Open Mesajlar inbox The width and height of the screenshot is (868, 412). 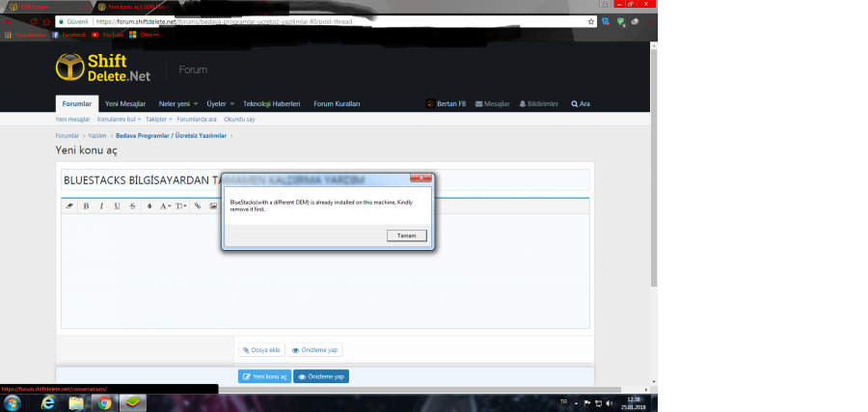(492, 103)
